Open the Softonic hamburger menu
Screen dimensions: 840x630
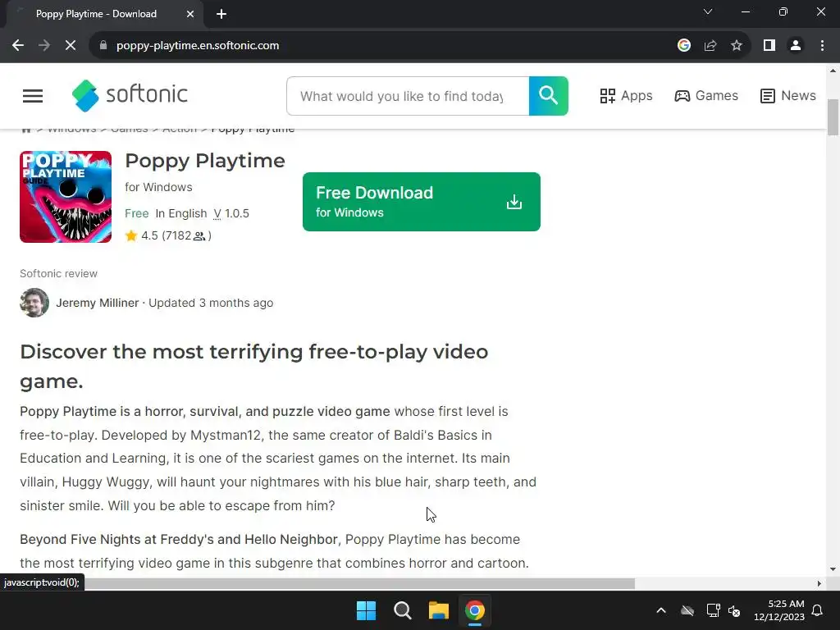33,96
